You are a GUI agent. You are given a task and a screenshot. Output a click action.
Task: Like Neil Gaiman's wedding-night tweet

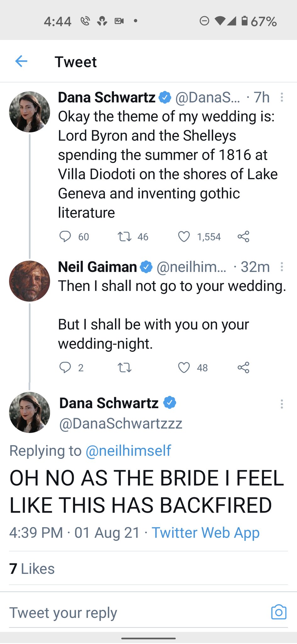[x=184, y=367]
